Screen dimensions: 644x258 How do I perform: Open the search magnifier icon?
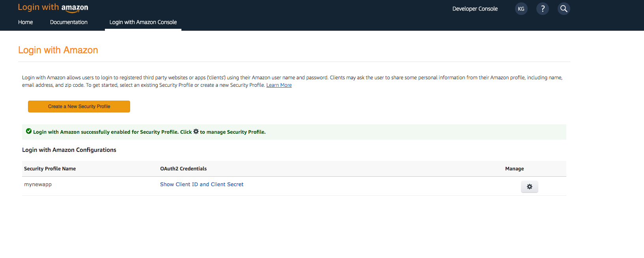564,9
